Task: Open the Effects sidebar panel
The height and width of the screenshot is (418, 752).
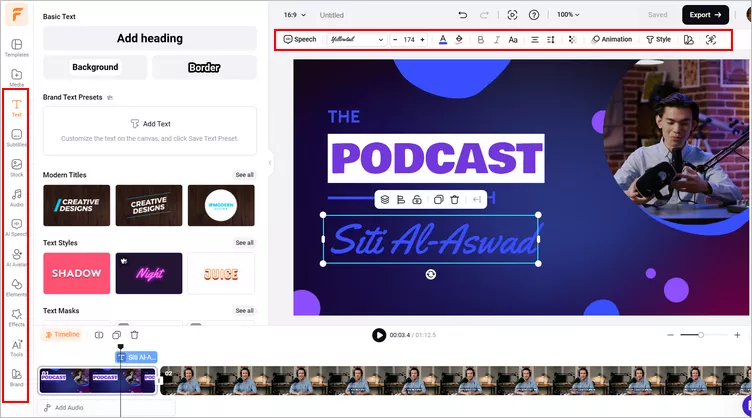Action: pos(16,317)
